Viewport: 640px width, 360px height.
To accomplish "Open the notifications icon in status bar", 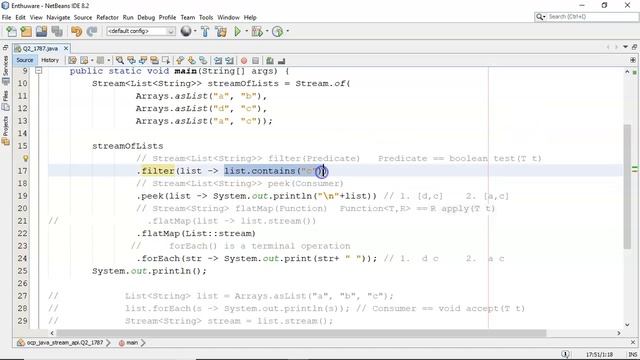I will 565,354.
